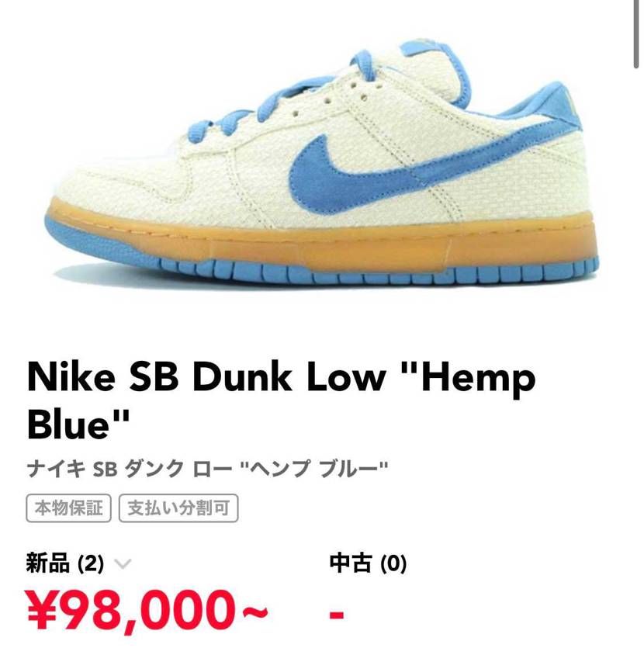Viewport: 644px width, 648px height.
Task: Click the dash under 中古 (0)
Action: 337,615
